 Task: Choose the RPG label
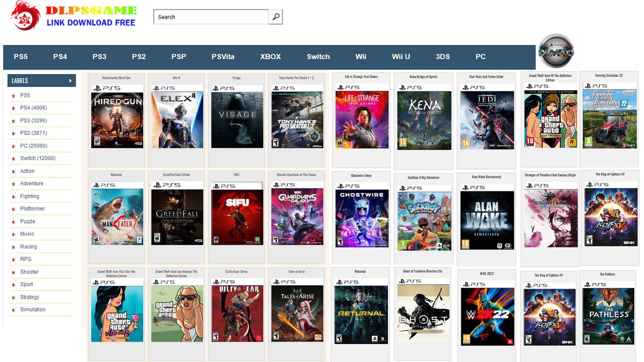click(x=26, y=259)
